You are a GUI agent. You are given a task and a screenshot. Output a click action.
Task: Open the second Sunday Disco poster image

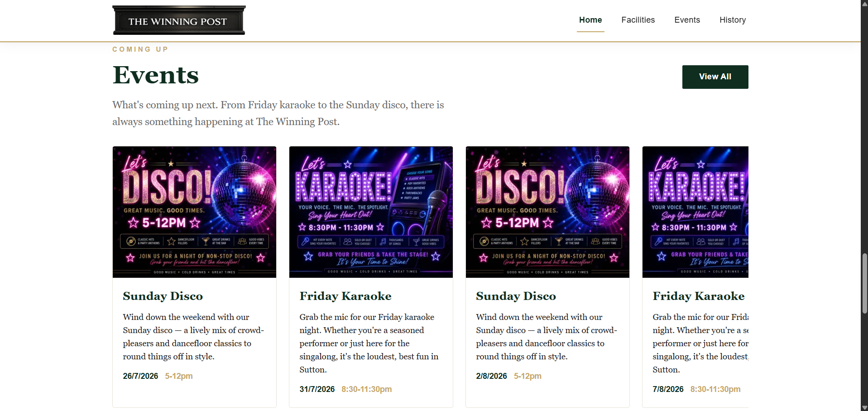coord(547,212)
